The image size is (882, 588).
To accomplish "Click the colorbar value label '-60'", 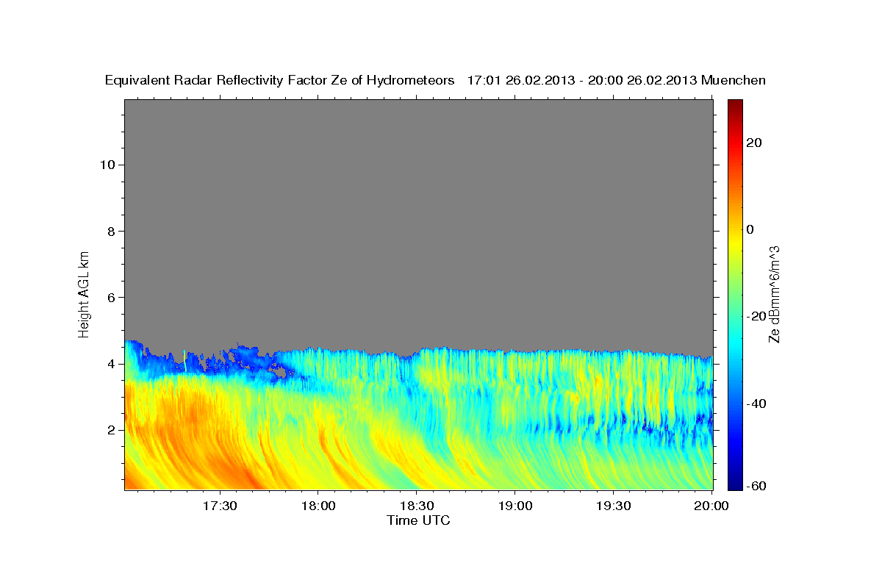I will 758,486.
